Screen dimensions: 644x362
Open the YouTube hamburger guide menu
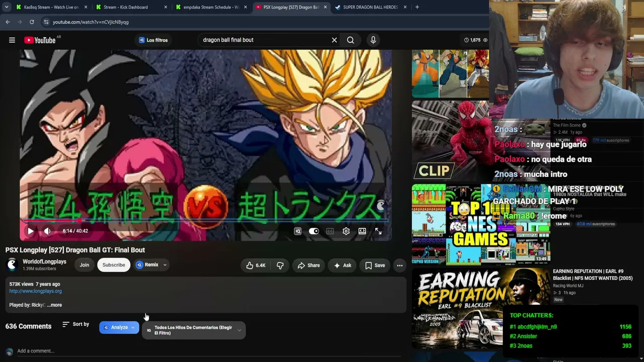pyautogui.click(x=12, y=40)
